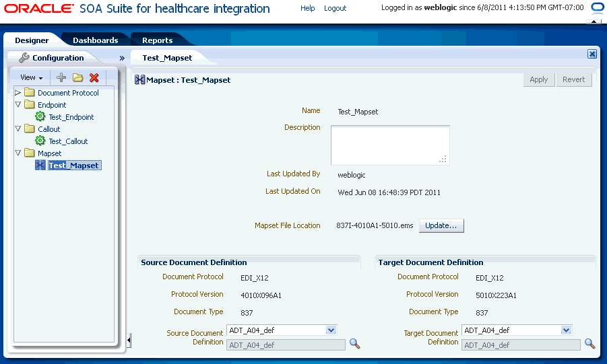
Task: Switch to the Designer tab
Action: [x=32, y=40]
